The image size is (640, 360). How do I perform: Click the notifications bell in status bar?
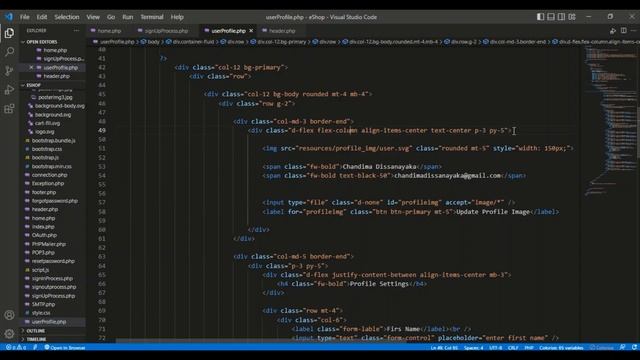click(x=634, y=347)
